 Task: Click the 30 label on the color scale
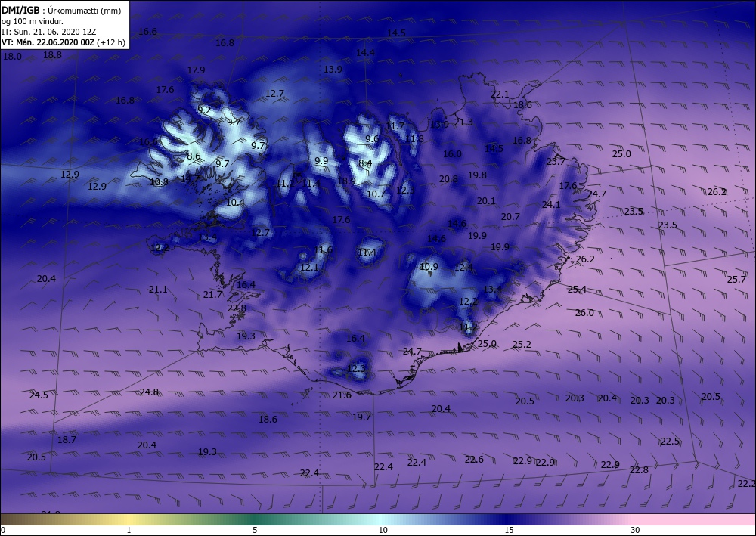tap(636, 530)
